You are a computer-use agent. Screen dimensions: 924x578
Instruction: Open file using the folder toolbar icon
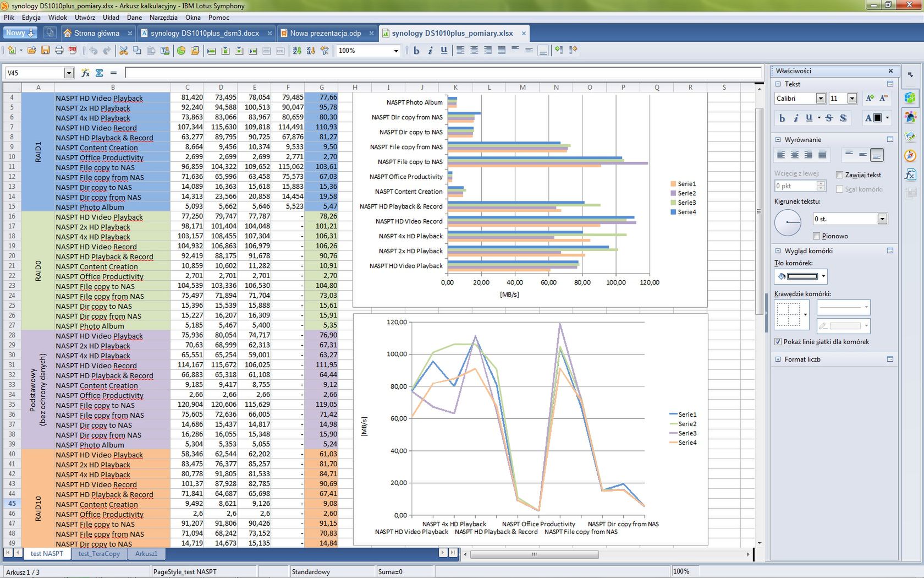tap(32, 50)
